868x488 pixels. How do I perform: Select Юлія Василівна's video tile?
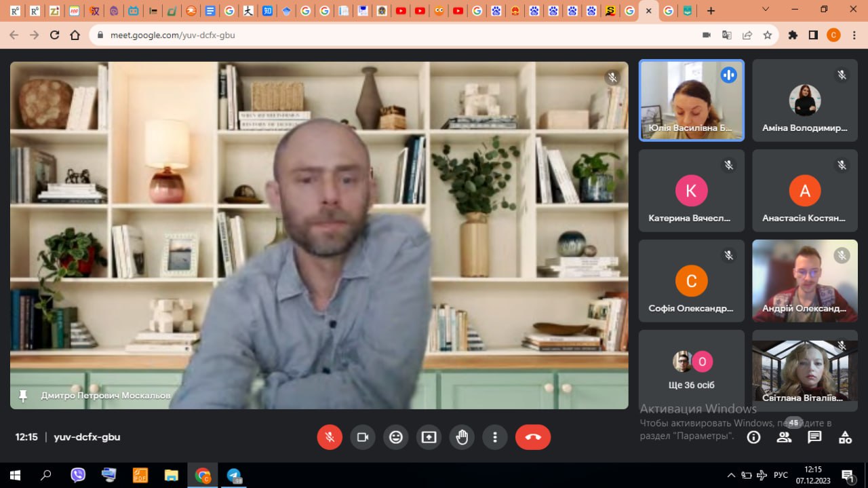click(691, 100)
